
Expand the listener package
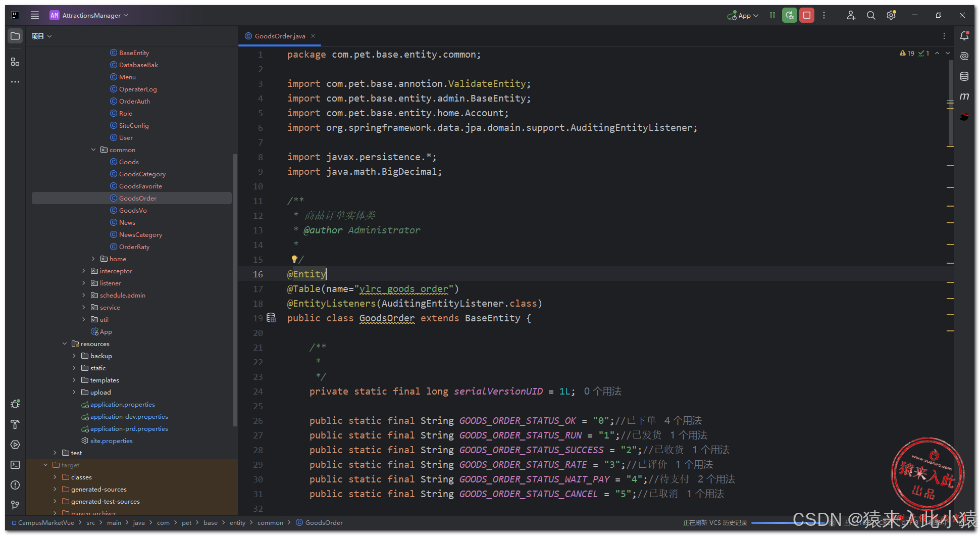[84, 283]
